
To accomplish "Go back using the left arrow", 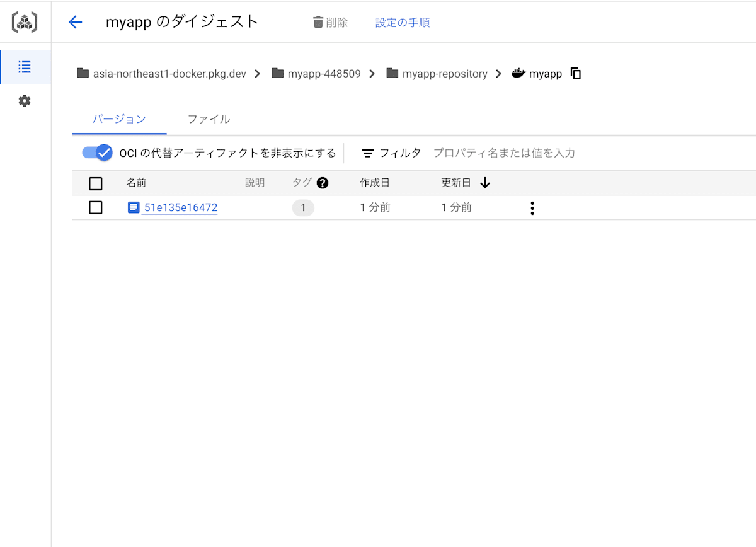I will [x=76, y=22].
